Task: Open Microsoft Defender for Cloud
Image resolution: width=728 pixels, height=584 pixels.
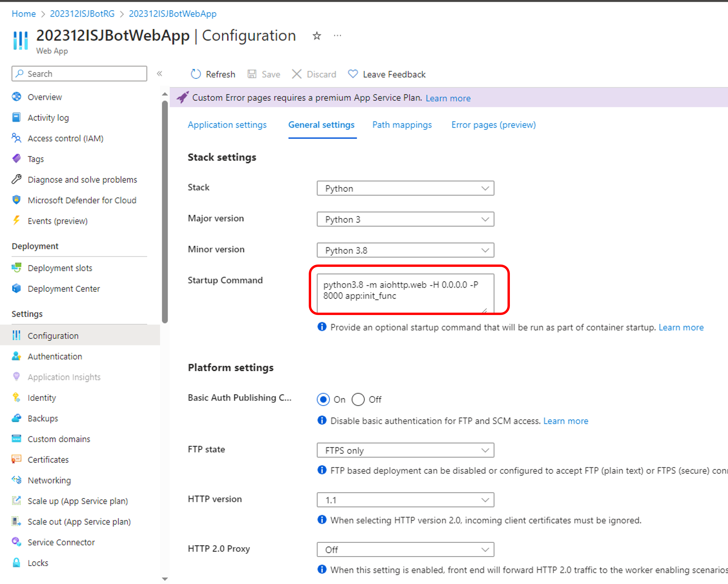Action: click(82, 200)
